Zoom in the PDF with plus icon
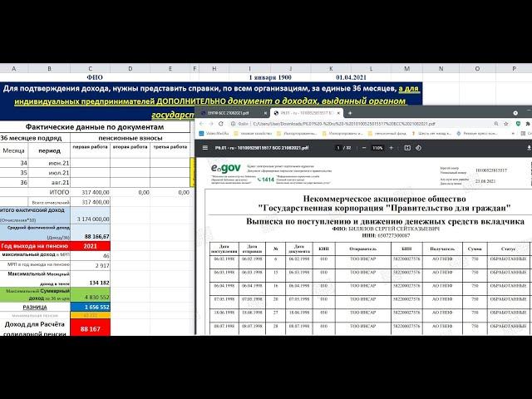The width and height of the screenshot is (532, 399). pyautogui.click(x=391, y=148)
